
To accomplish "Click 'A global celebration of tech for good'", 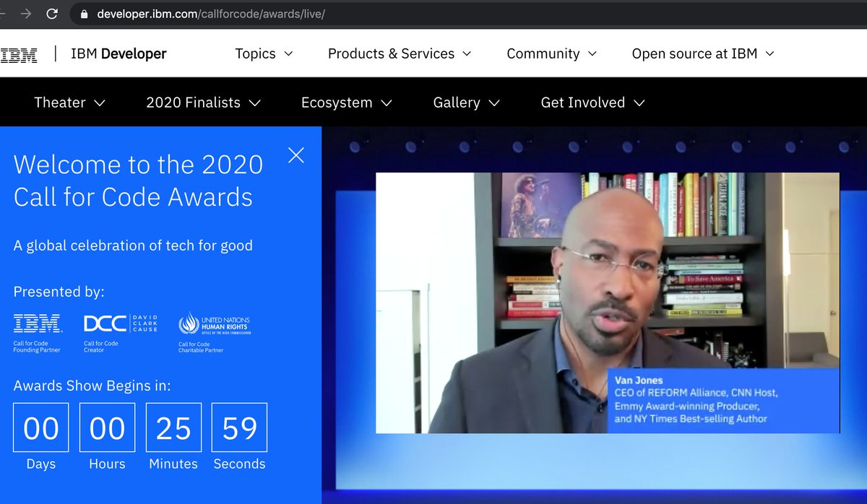I will point(133,246).
